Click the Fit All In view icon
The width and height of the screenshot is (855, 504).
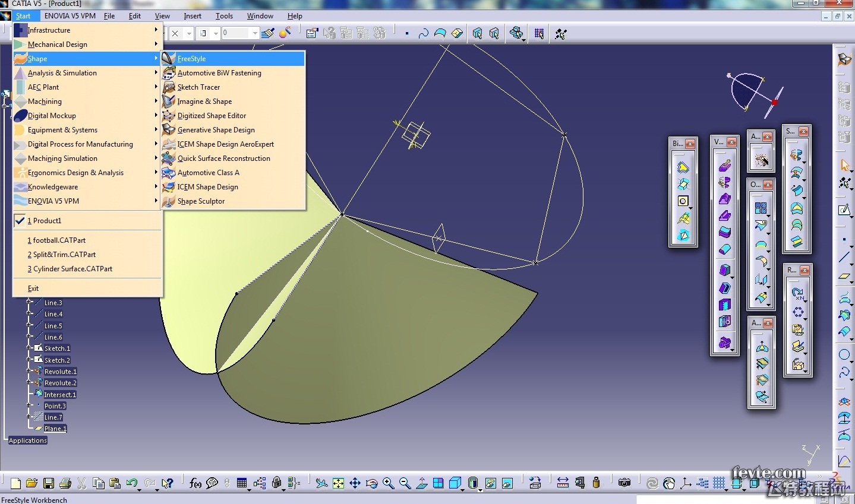tap(338, 483)
